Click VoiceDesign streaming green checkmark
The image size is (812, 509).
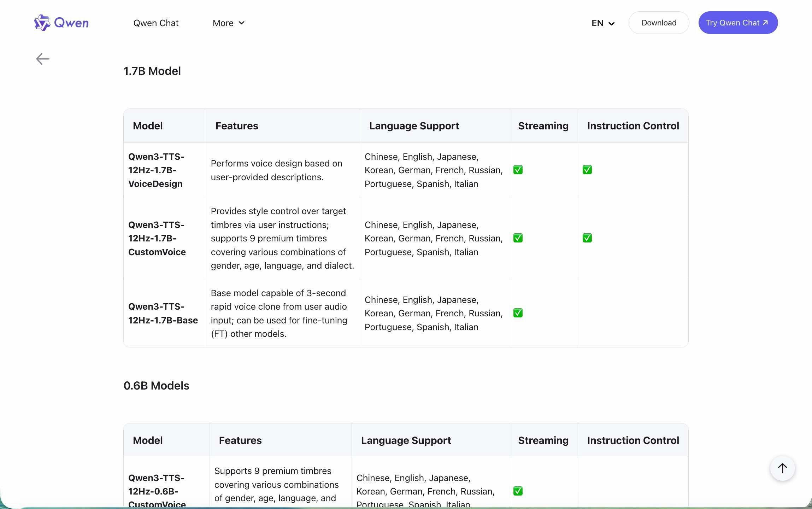coord(518,170)
